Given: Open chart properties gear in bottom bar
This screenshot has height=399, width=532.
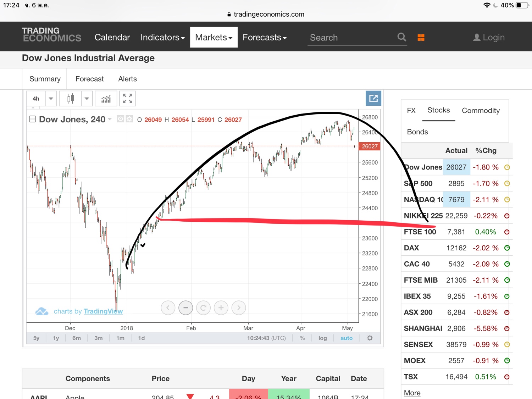Looking at the screenshot, I should (x=370, y=338).
